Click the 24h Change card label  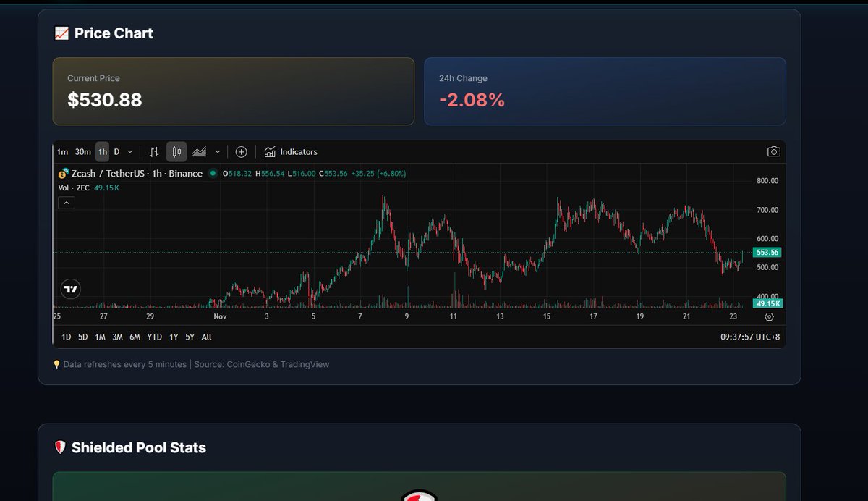tap(463, 78)
